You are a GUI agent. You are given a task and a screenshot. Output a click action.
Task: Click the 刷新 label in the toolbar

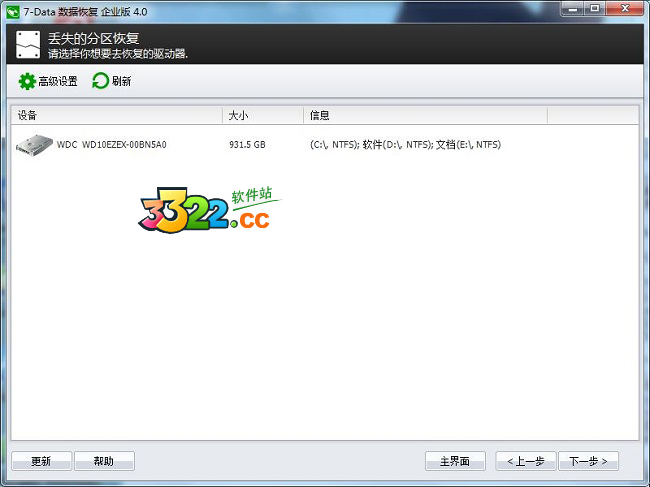[x=121, y=81]
